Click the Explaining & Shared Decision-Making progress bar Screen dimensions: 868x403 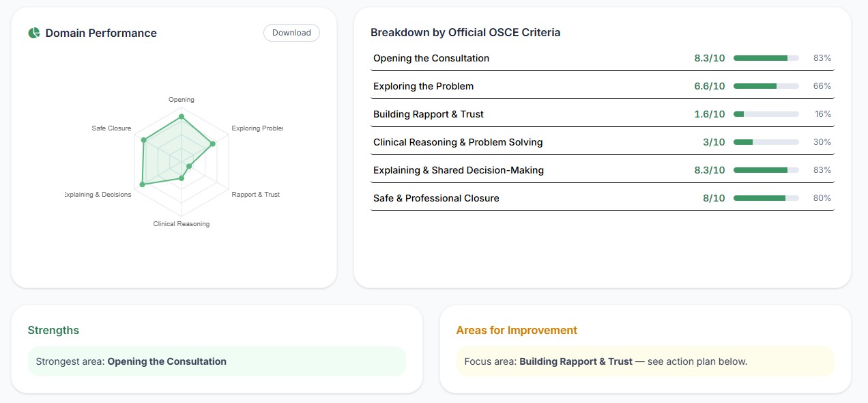pyautogui.click(x=766, y=170)
